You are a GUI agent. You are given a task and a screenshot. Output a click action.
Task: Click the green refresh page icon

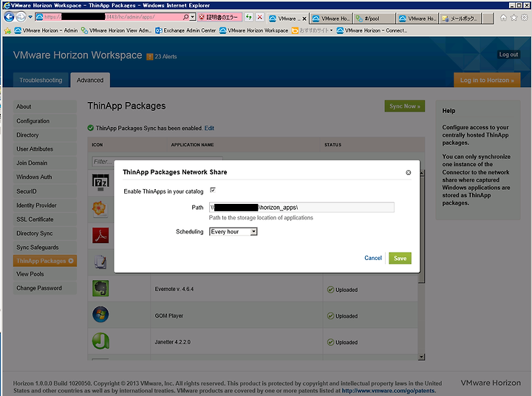click(x=249, y=17)
